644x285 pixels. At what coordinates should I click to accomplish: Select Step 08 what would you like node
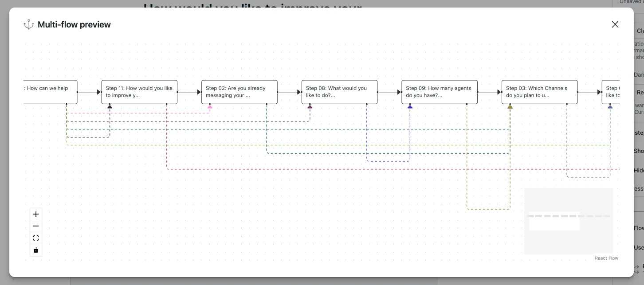tap(339, 92)
